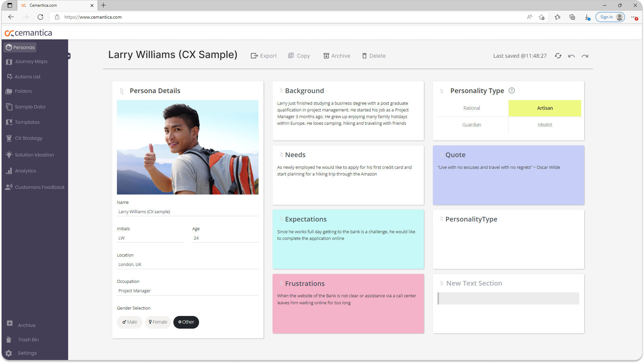This screenshot has height=363, width=644.
Task: Archive the persona from the top toolbar
Action: (x=337, y=56)
